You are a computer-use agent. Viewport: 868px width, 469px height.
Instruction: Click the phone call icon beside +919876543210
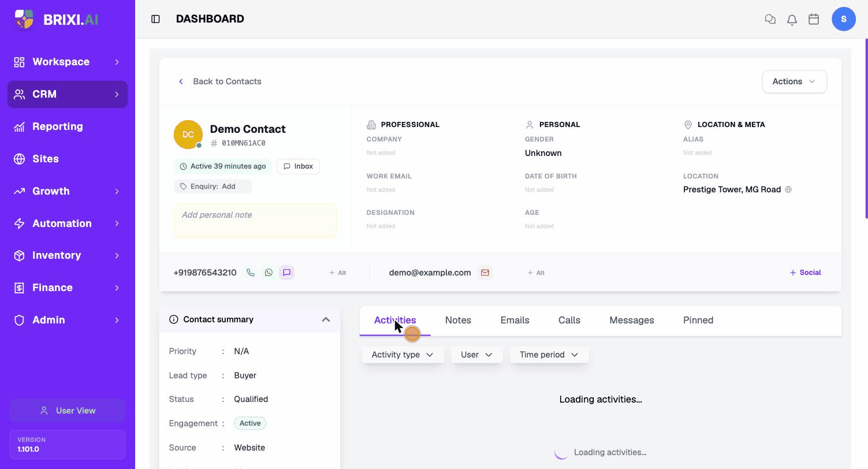251,273
